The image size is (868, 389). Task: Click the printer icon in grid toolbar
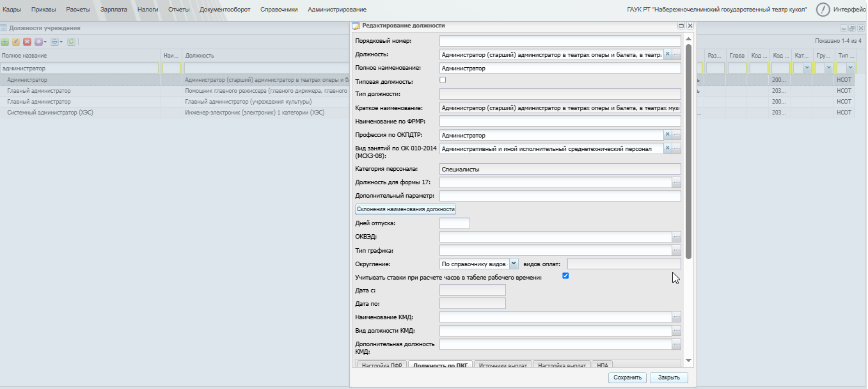pyautogui.click(x=55, y=42)
